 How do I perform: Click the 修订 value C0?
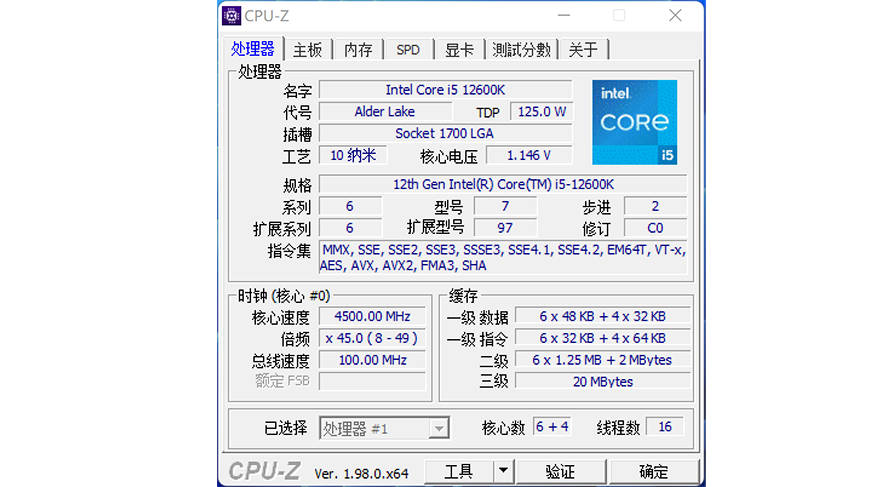click(x=655, y=228)
